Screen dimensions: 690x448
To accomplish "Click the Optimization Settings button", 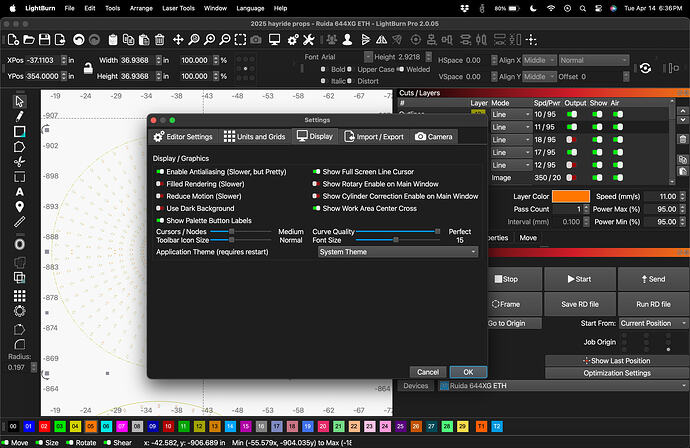I will tap(617, 373).
